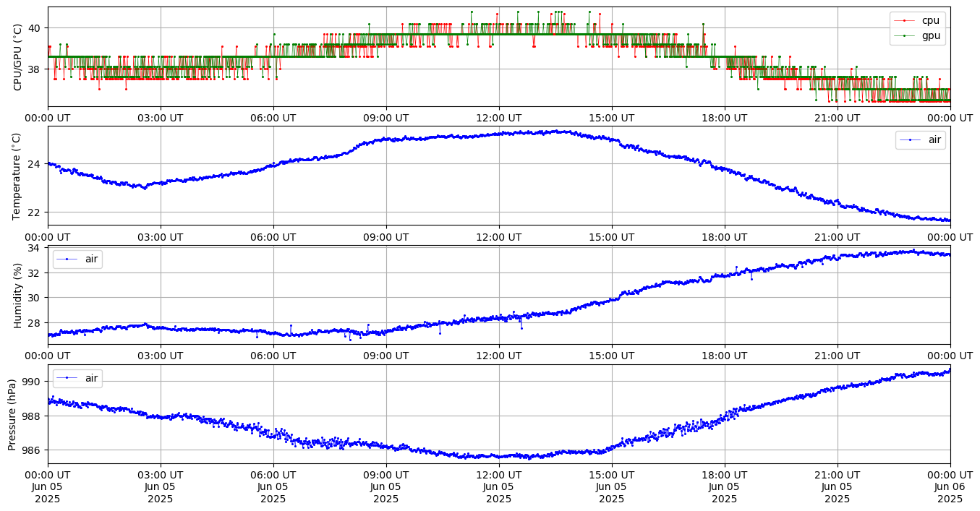Click the 06:00 UT tick under the CPU/GPU plot
Screen dimensions: 980x511
click(273, 118)
